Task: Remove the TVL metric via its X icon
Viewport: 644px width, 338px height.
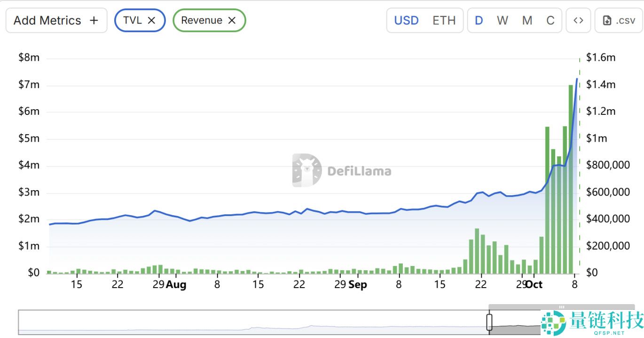Action: pos(152,20)
